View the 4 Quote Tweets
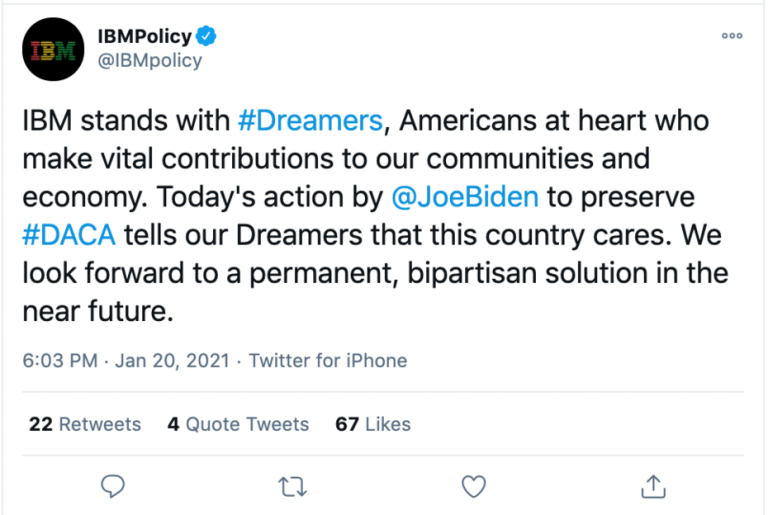768x515 pixels. click(x=238, y=424)
